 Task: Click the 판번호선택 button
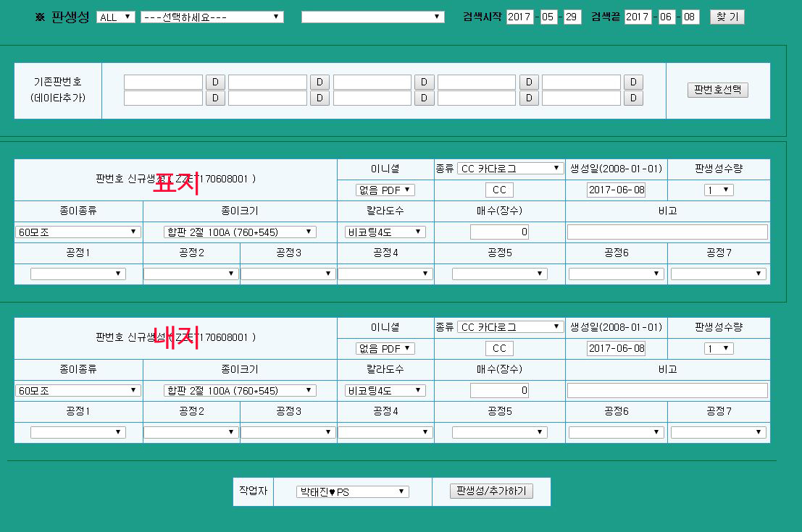[x=717, y=90]
